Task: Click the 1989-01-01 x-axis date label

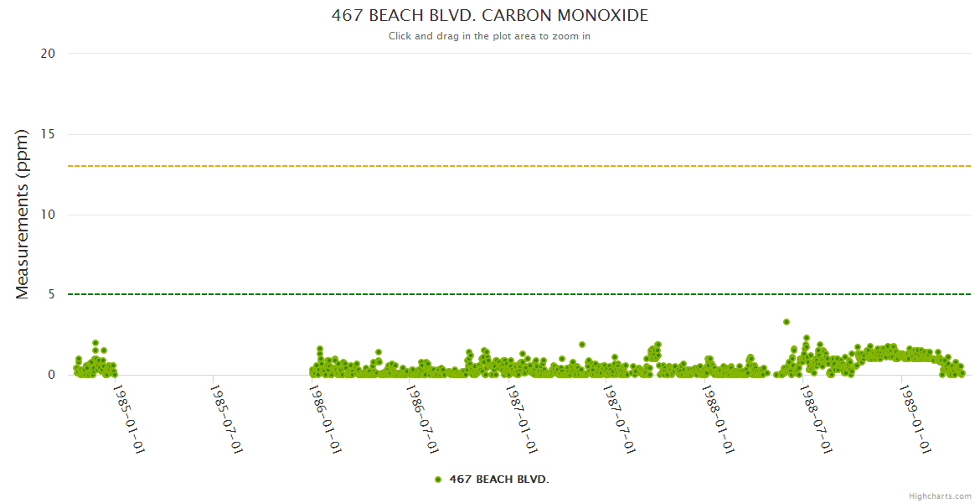Action: point(914,419)
